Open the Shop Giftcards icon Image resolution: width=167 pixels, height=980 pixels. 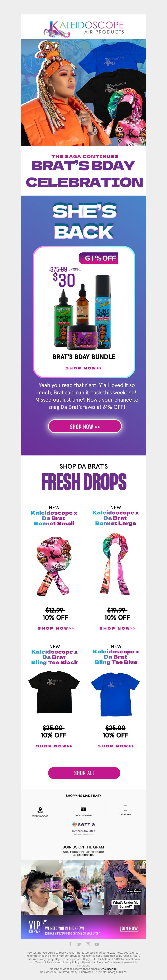tap(83, 809)
